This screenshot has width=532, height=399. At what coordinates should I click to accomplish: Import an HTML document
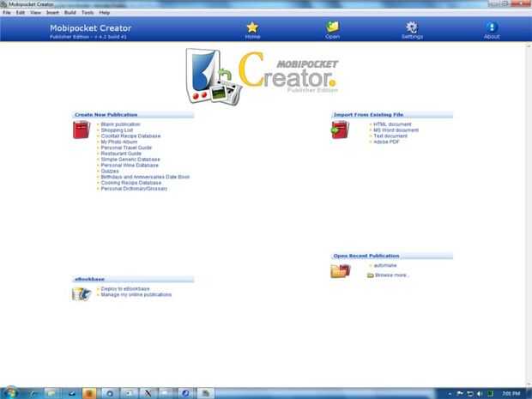pos(392,124)
